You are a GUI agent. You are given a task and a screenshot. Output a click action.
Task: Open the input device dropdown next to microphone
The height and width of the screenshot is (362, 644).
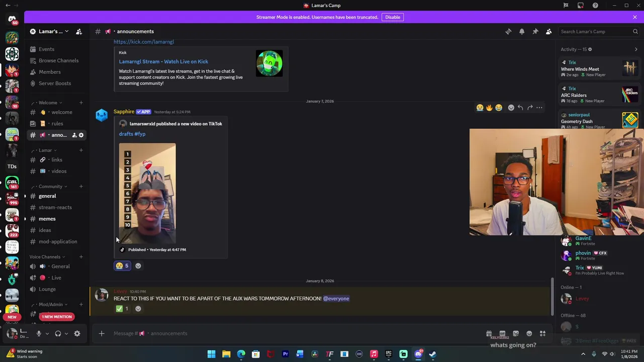(47, 334)
